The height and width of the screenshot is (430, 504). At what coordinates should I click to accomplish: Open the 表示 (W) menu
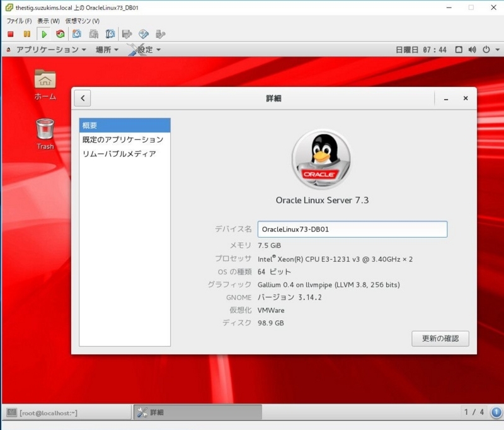tap(49, 21)
